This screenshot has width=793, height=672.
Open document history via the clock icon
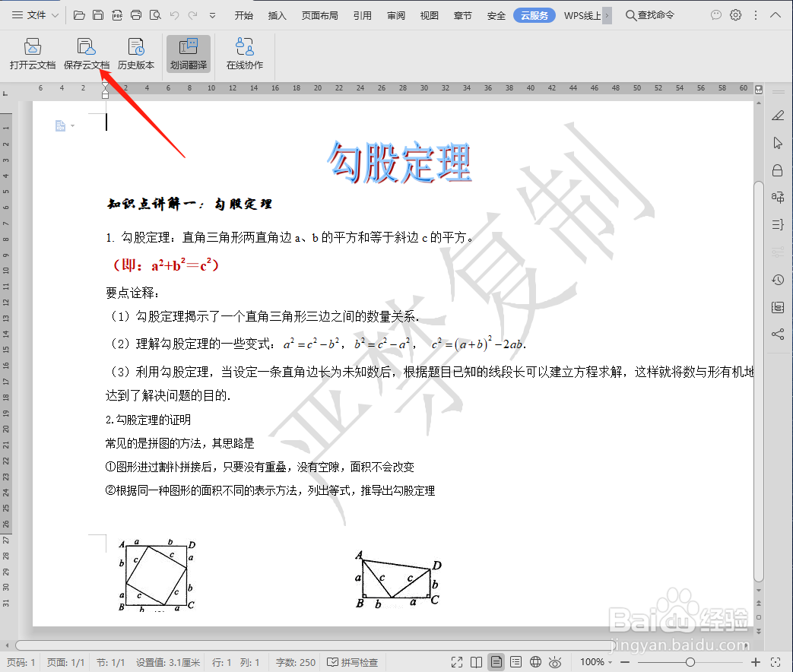pyautogui.click(x=777, y=280)
